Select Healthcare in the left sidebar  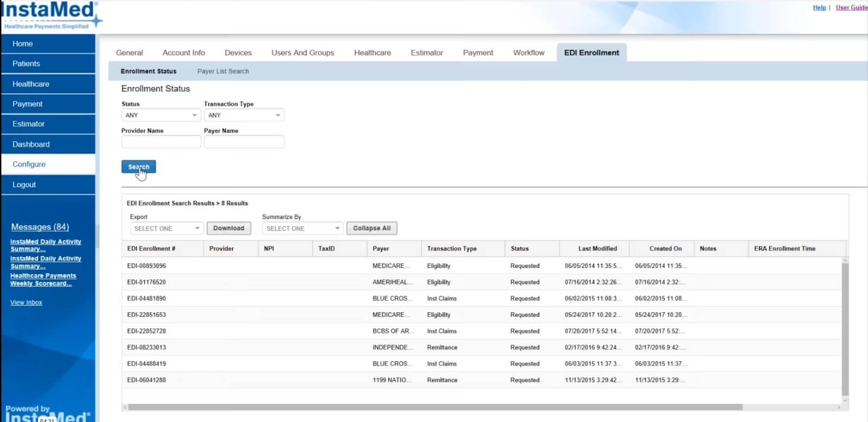[48, 84]
